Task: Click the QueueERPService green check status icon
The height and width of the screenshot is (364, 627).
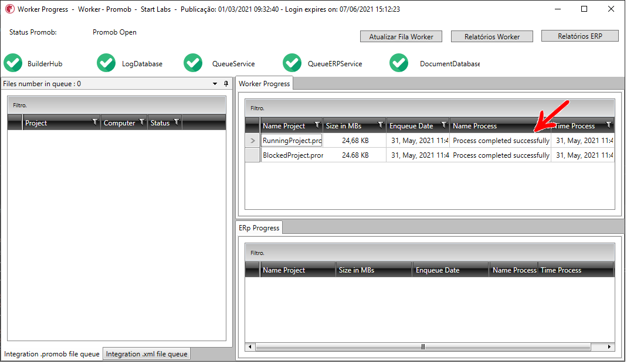Action: tap(292, 63)
